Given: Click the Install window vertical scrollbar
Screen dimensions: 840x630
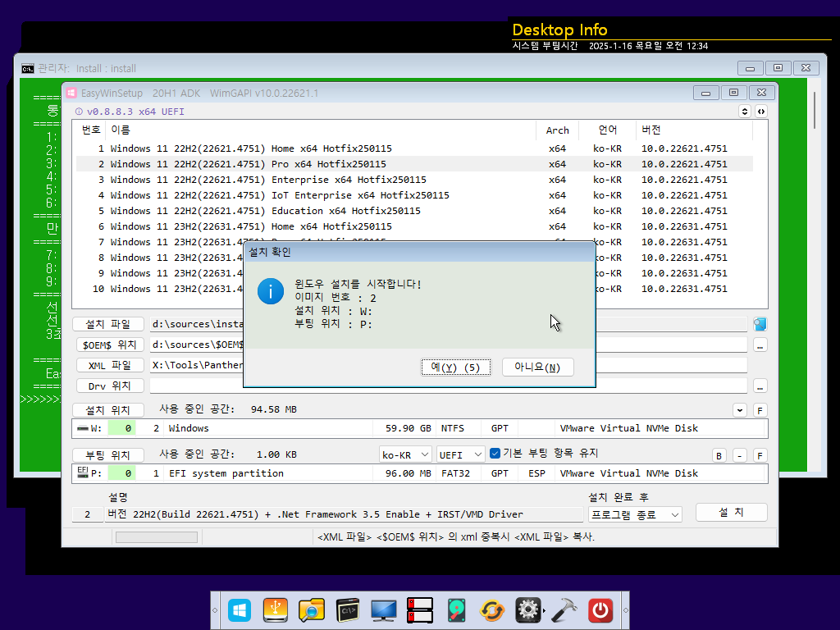Looking at the screenshot, I should click(x=815, y=110).
